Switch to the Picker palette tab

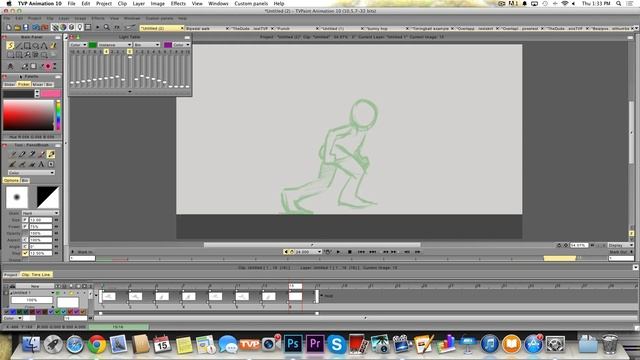pyautogui.click(x=24, y=84)
